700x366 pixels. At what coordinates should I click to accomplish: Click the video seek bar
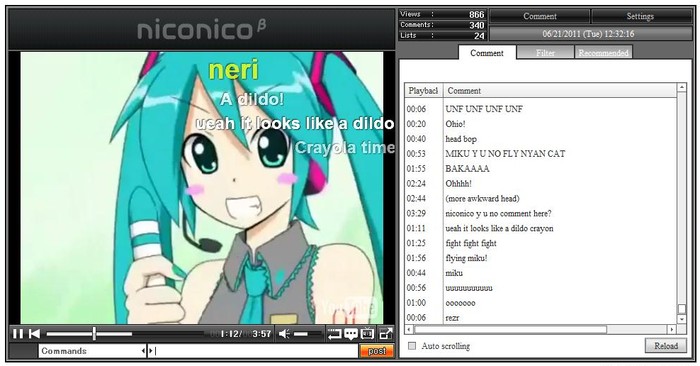tap(125, 333)
